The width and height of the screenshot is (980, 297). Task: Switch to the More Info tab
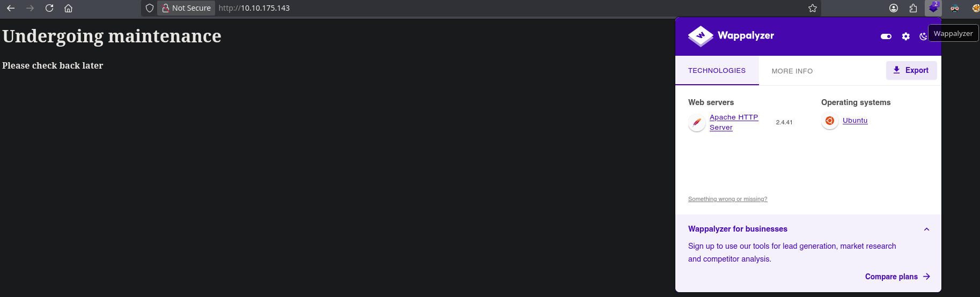(792, 71)
